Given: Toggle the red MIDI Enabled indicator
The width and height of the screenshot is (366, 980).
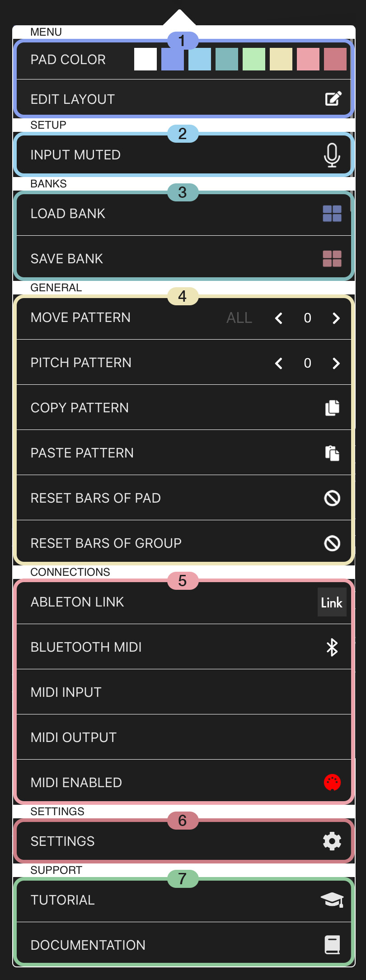Looking at the screenshot, I should tap(332, 782).
